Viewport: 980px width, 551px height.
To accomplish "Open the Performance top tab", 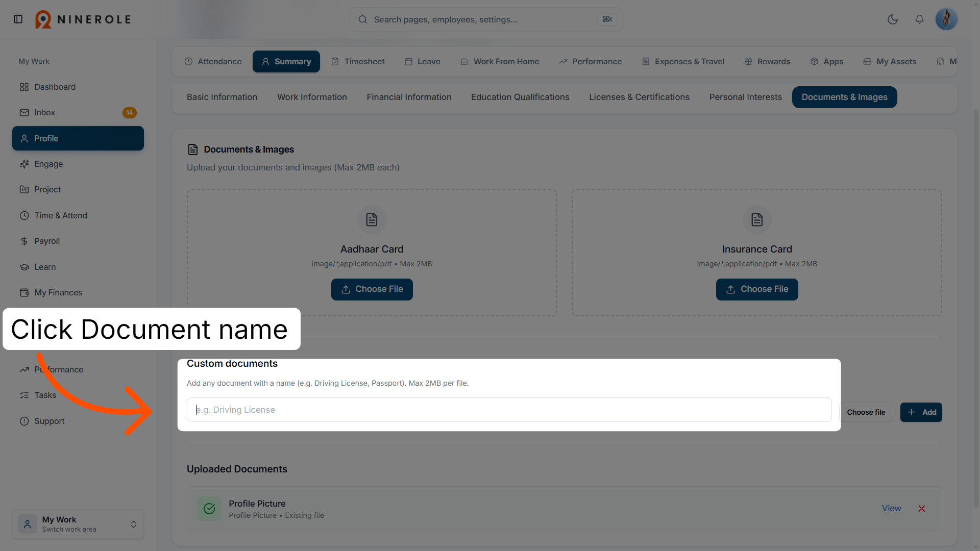I will coord(590,61).
